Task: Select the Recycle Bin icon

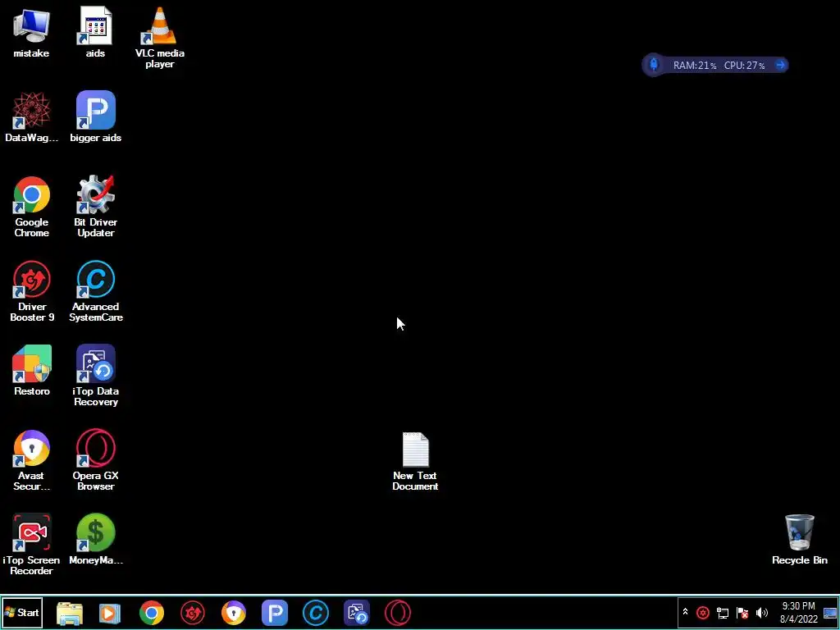Action: 799,540
